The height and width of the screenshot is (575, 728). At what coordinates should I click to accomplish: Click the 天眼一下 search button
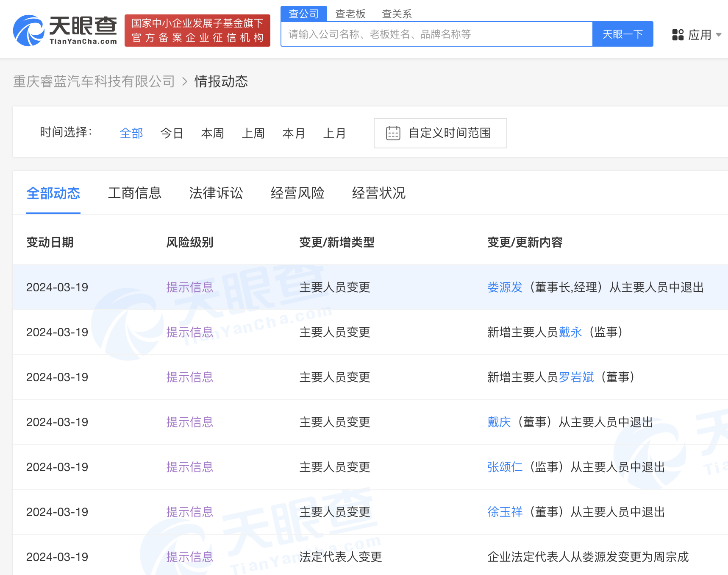(622, 34)
